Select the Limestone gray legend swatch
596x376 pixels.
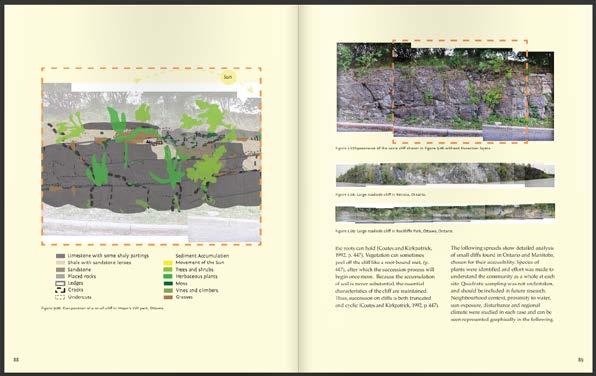(x=60, y=256)
